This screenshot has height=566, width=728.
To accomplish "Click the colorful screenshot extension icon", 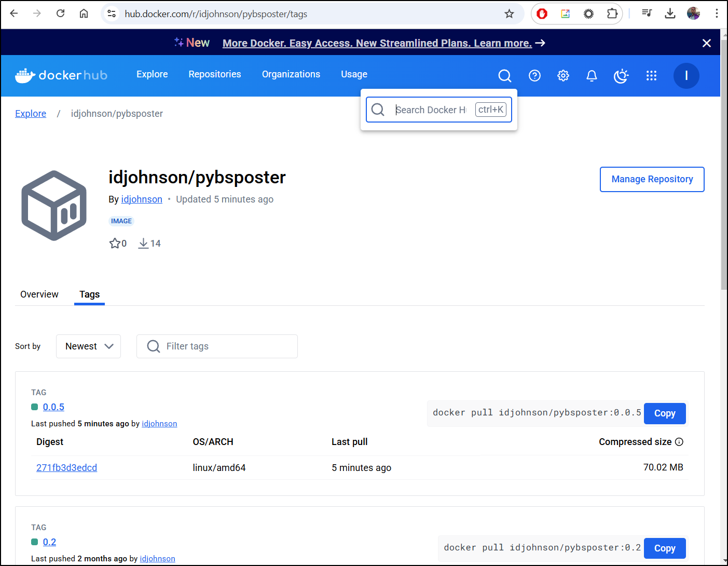I will coord(565,14).
